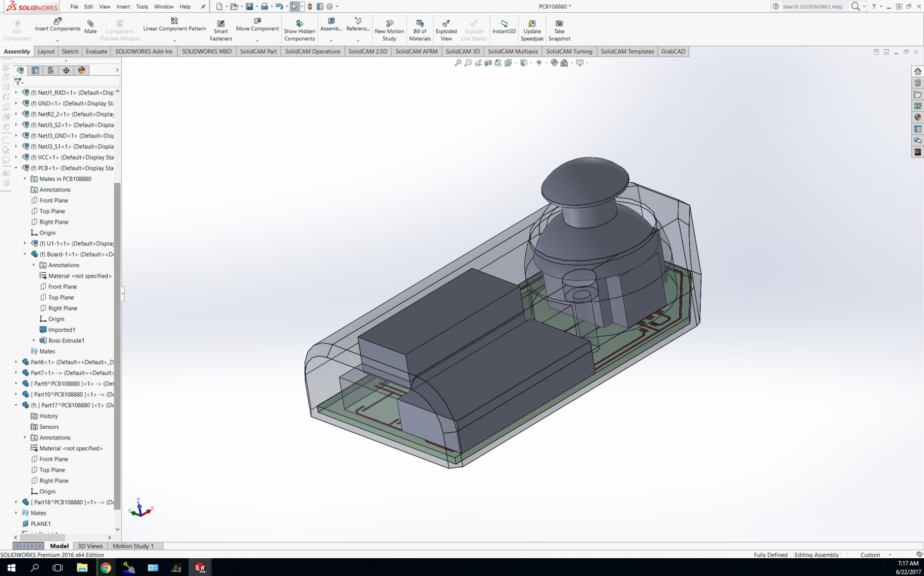Open the Display Style dropdown arrow
Viewport: 924px width, 576px height.
[x=531, y=63]
